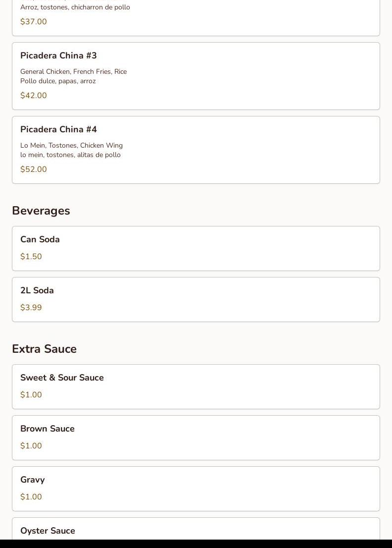The width and height of the screenshot is (392, 548).
Task: Click the $3.99 price label
Action: tap(31, 308)
